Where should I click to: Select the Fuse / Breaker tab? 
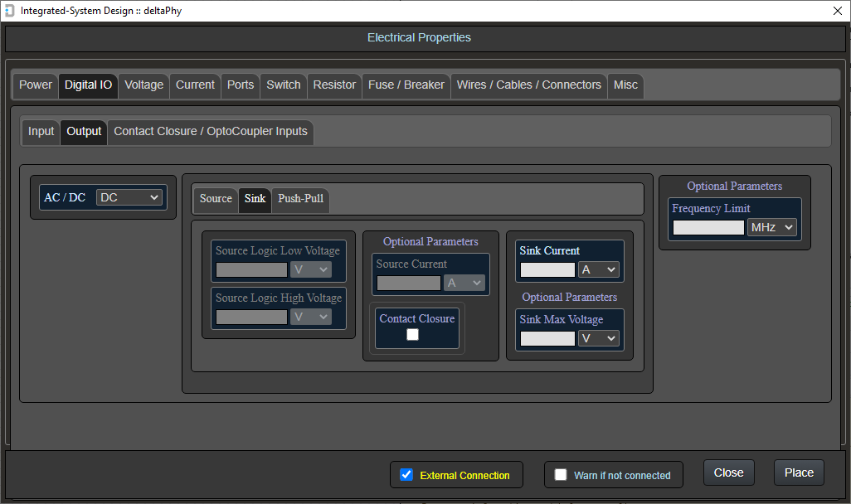(x=406, y=85)
